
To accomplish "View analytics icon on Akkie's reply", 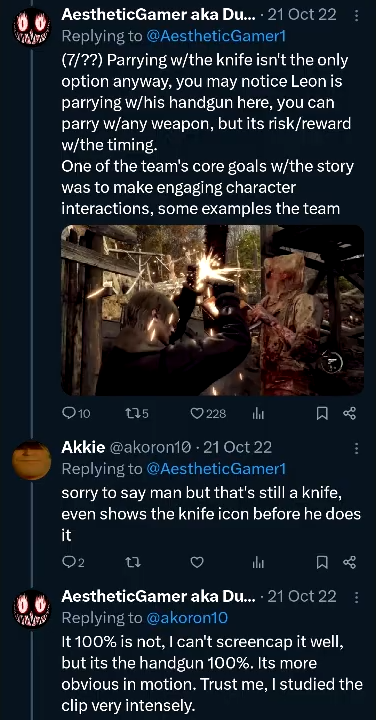I will coord(258,562).
